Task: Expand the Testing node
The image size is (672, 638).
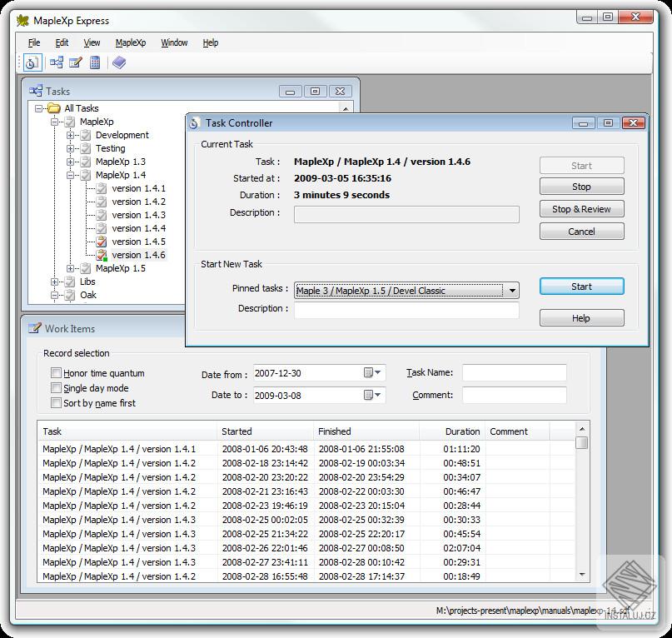Action: (x=70, y=149)
